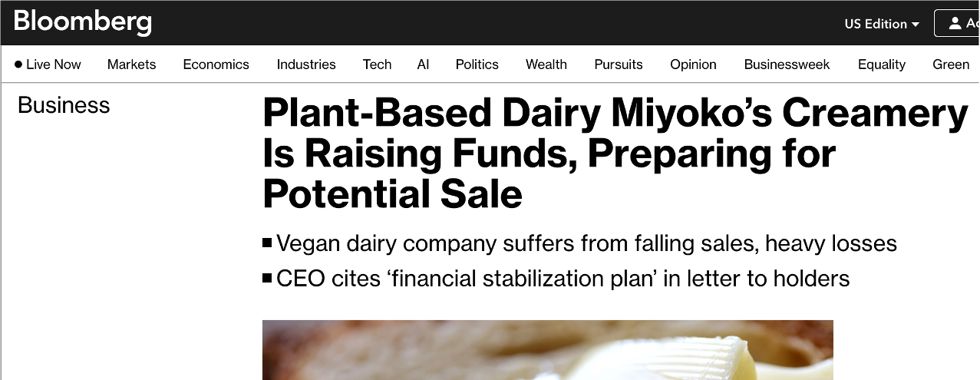This screenshot has width=980, height=380.
Task: Click the Live Now dot indicator
Action: 18,64
